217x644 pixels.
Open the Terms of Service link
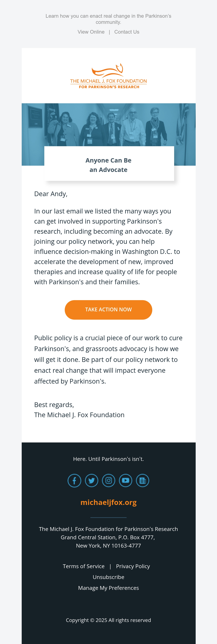point(84,566)
